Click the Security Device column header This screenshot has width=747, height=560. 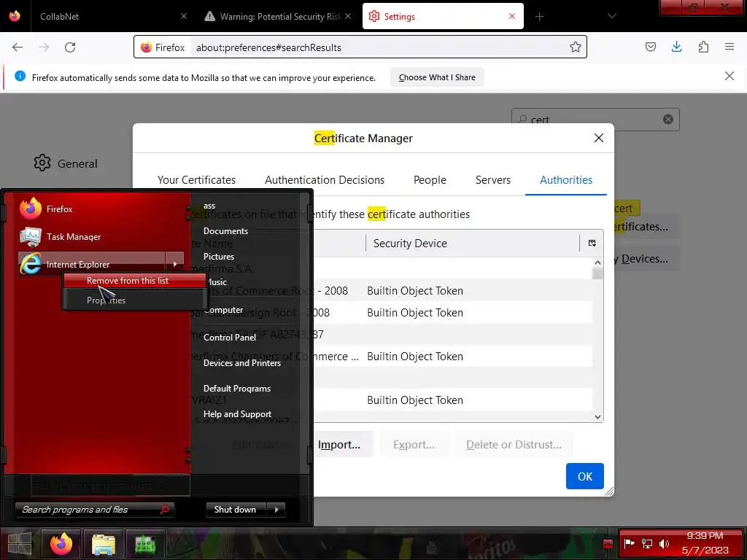(472, 244)
